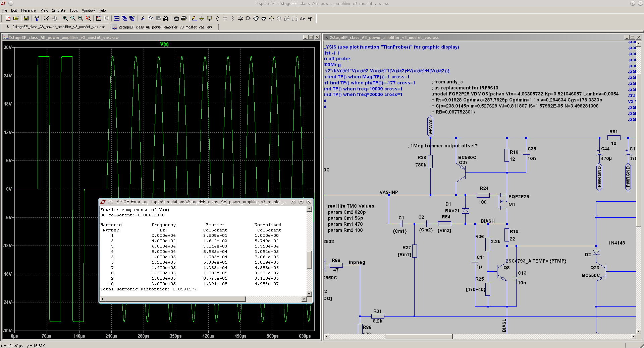The image size is (644, 348).
Task: Click the schematic's vertical scrollbar up arrow
Action: click(639, 44)
